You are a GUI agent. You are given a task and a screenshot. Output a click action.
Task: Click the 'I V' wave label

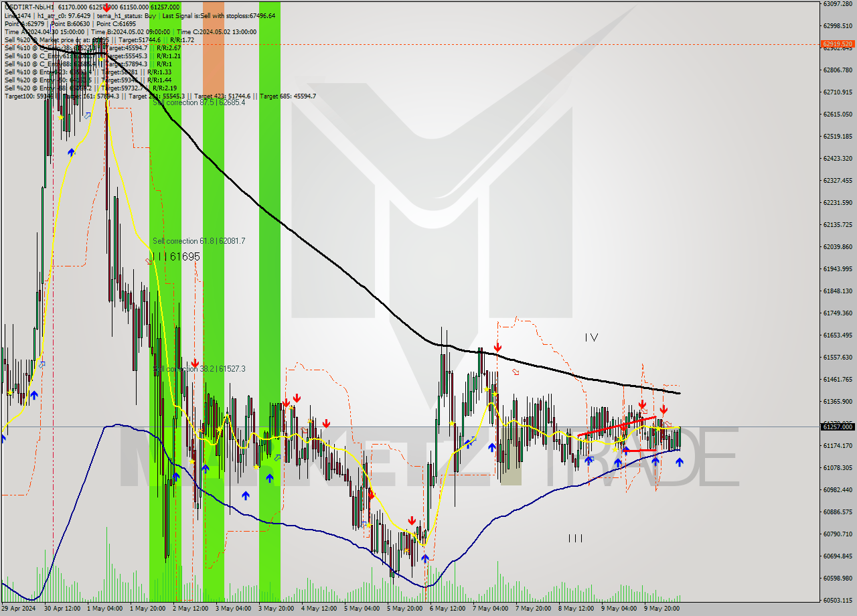591,337
